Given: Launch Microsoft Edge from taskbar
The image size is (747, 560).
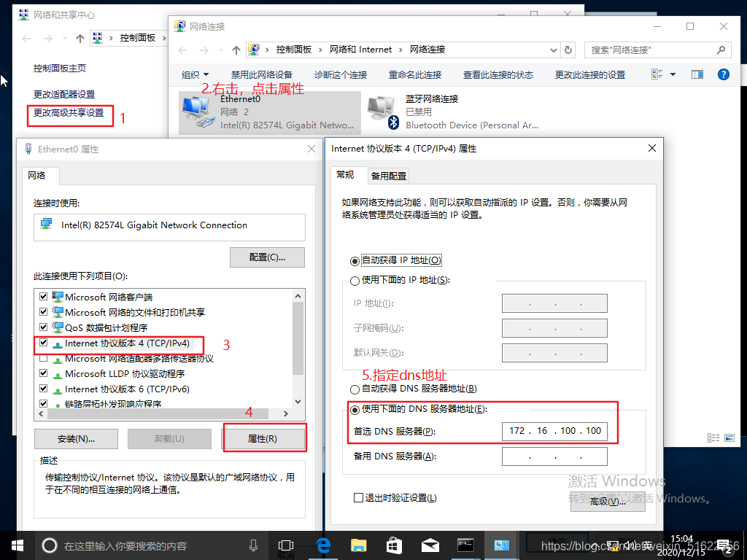Looking at the screenshot, I should click(323, 545).
